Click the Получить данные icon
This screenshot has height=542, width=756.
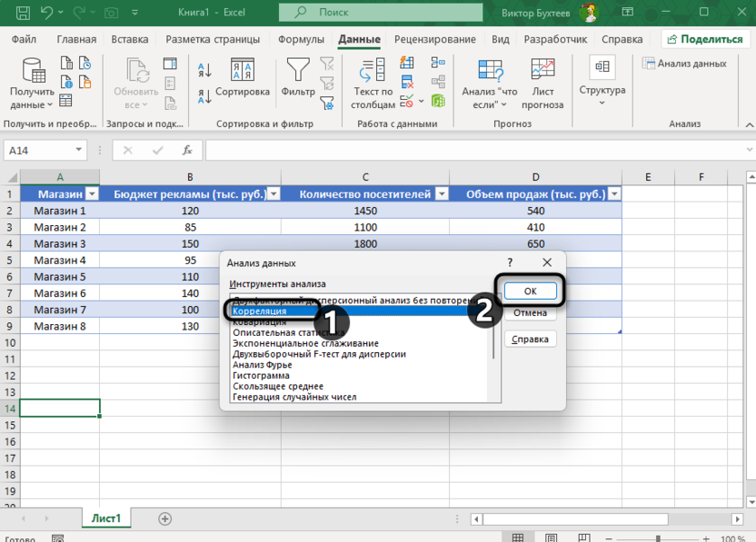click(33, 71)
